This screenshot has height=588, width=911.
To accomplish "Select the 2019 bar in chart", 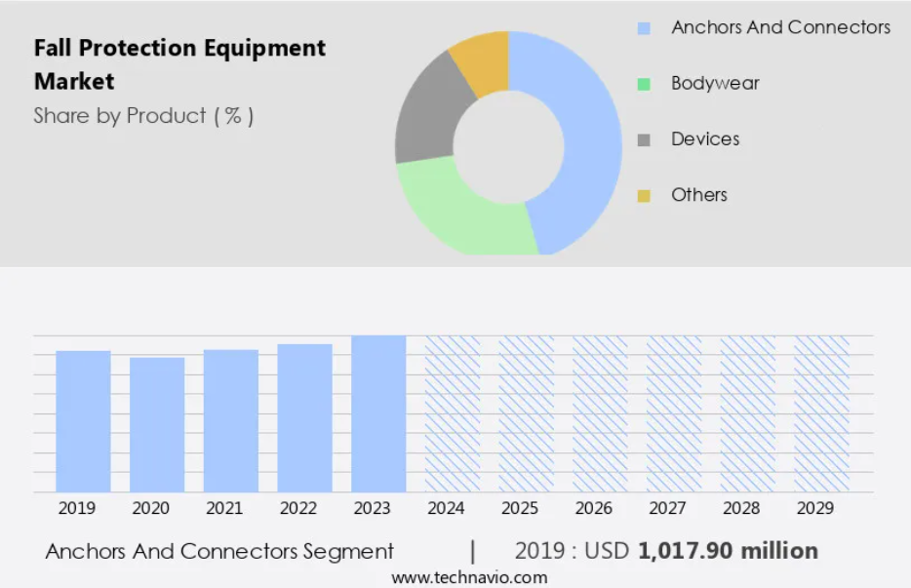I will 83,421.
